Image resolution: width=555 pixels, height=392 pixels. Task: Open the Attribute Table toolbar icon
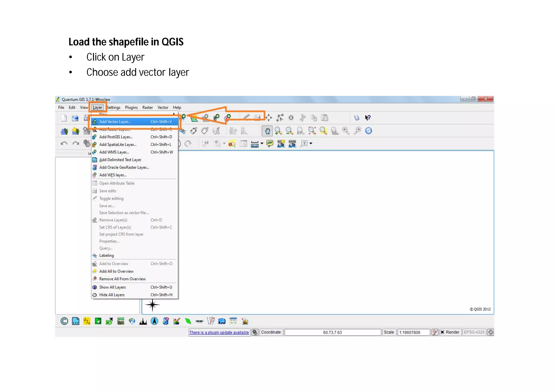(x=243, y=144)
